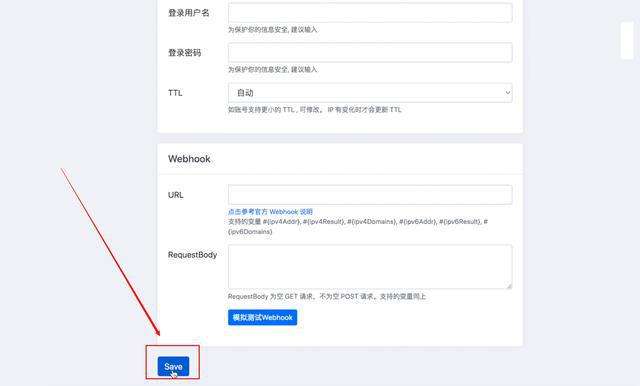This screenshot has height=386, width=640.
Task: Click the Webhook section heading
Action: tap(189, 159)
